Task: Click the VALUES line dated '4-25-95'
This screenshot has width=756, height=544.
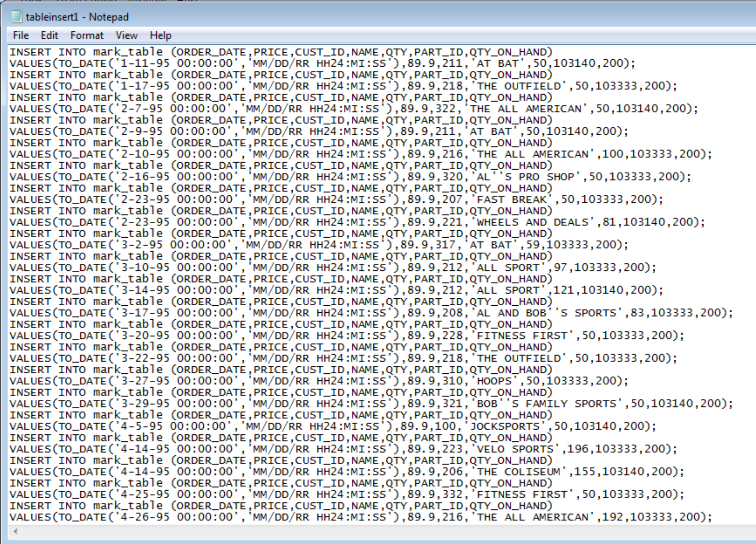Action: pyautogui.click(x=346, y=494)
